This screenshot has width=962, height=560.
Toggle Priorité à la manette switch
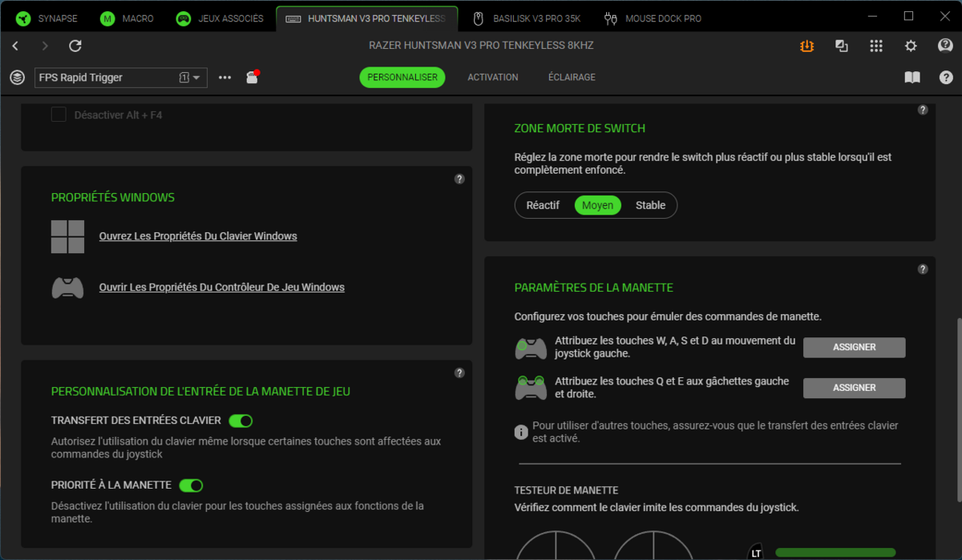tap(191, 485)
